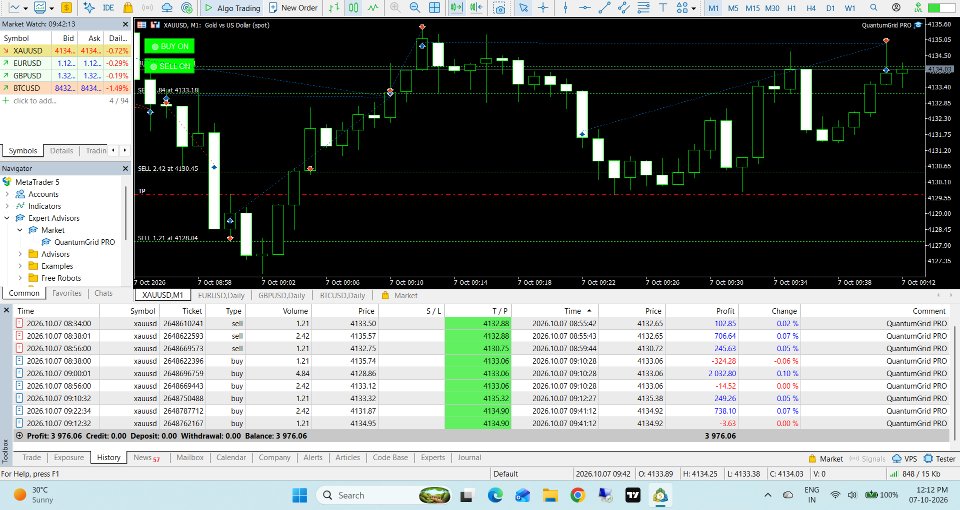This screenshot has height=510, width=960.
Task: Expand the Free Robots folder
Action: [20, 278]
